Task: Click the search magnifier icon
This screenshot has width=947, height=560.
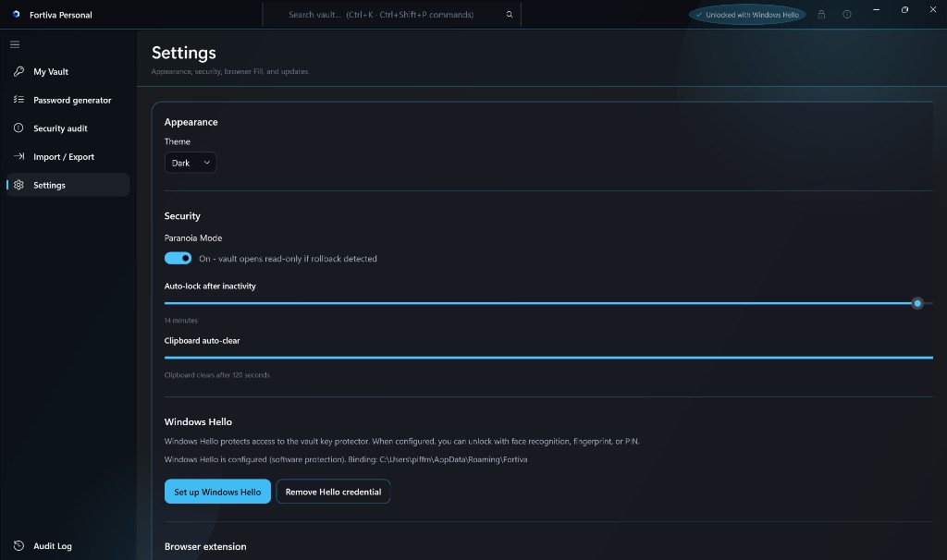Action: click(510, 15)
